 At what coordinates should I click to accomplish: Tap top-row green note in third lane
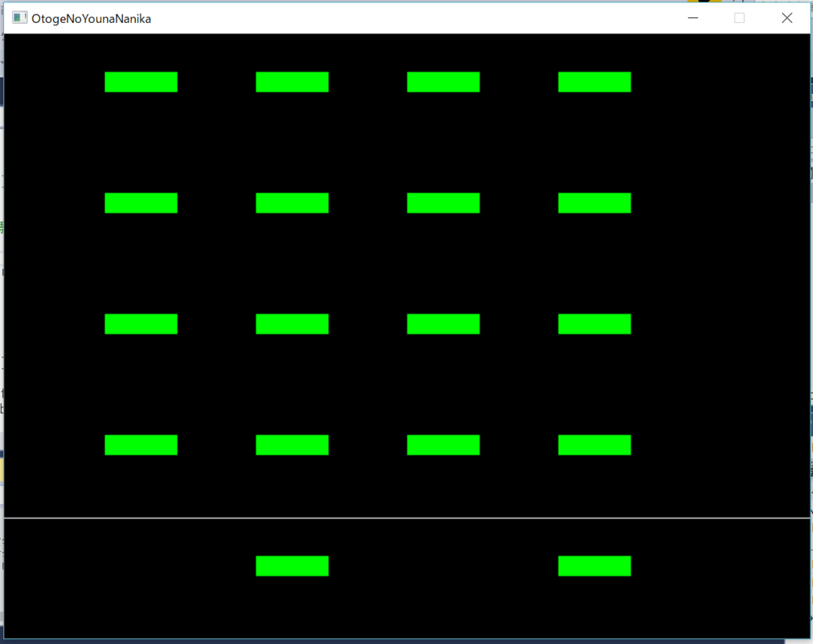(443, 82)
